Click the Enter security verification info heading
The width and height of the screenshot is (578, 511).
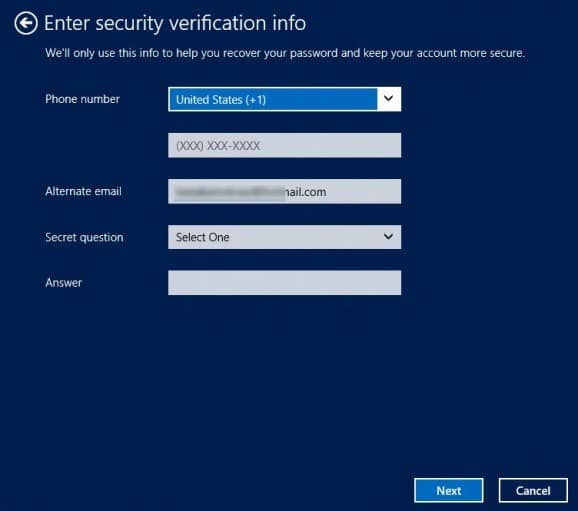pos(175,23)
